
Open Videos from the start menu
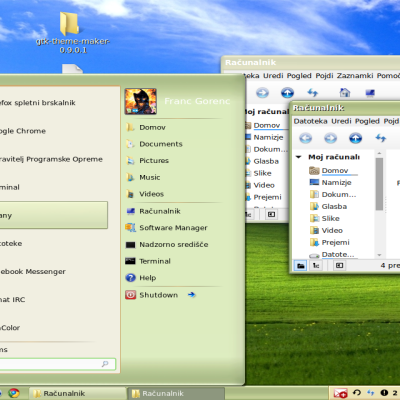point(145,194)
